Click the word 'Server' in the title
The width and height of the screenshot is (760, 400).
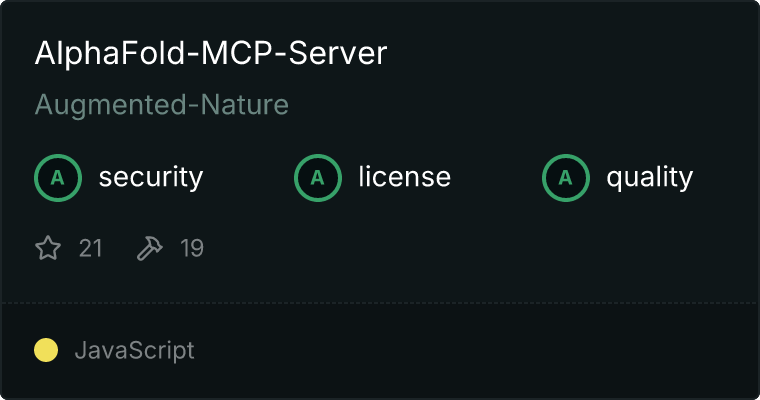(x=338, y=53)
